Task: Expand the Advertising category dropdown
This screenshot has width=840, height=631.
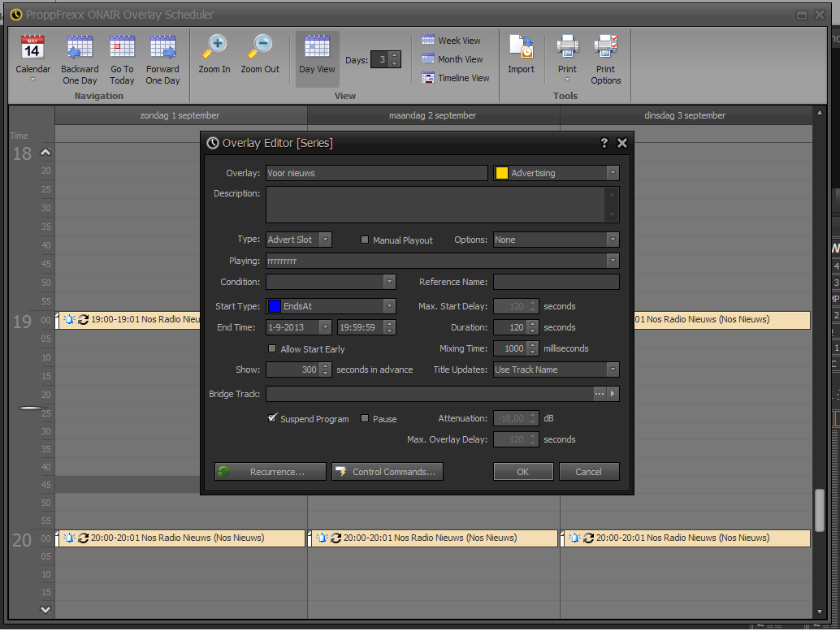Action: click(x=612, y=173)
